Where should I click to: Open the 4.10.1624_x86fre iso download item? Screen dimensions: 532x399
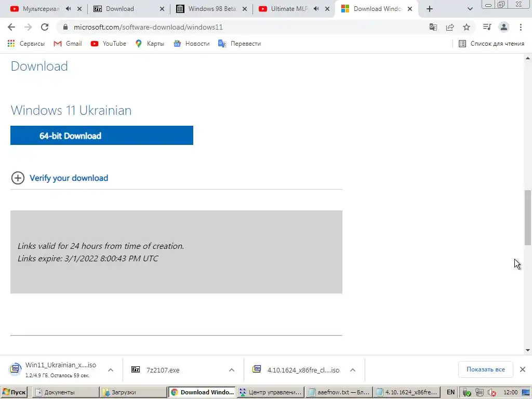pyautogui.click(x=297, y=370)
